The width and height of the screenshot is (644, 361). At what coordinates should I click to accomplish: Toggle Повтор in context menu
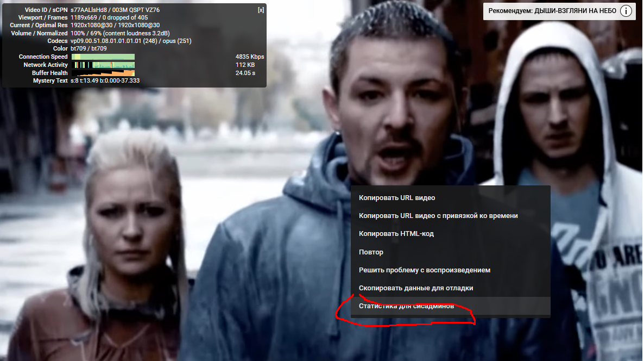450,252
